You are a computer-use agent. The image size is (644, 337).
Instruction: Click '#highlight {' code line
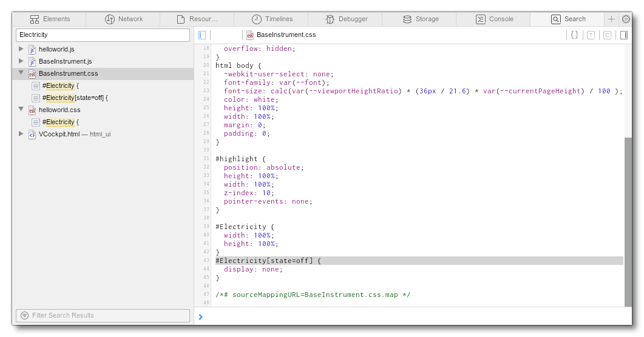coord(241,159)
